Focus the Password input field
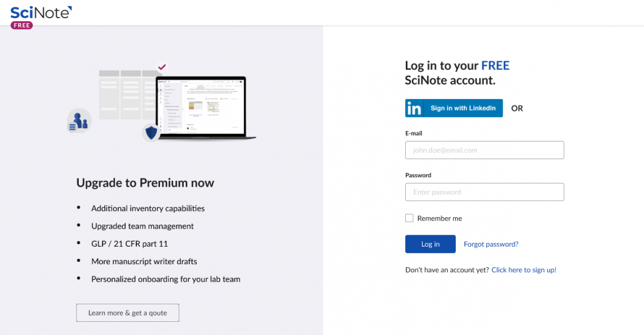 [x=485, y=192]
